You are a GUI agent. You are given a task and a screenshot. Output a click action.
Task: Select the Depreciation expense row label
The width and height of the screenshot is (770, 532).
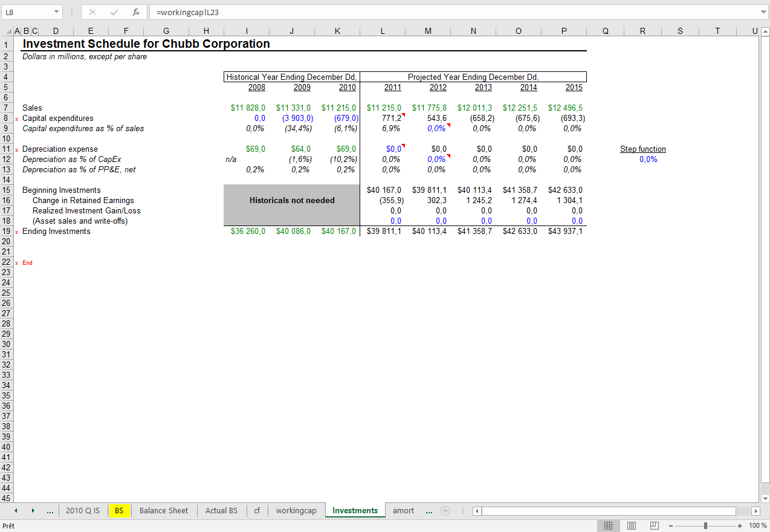point(60,149)
